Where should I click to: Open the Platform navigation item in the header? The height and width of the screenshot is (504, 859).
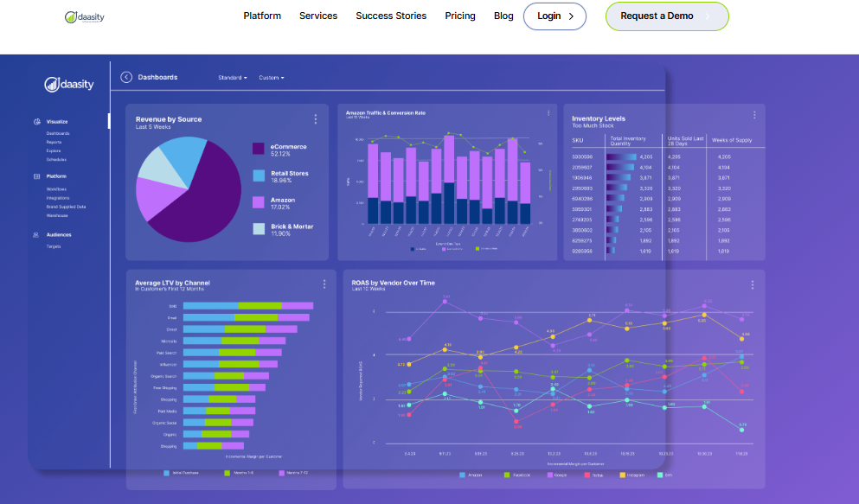(x=262, y=16)
